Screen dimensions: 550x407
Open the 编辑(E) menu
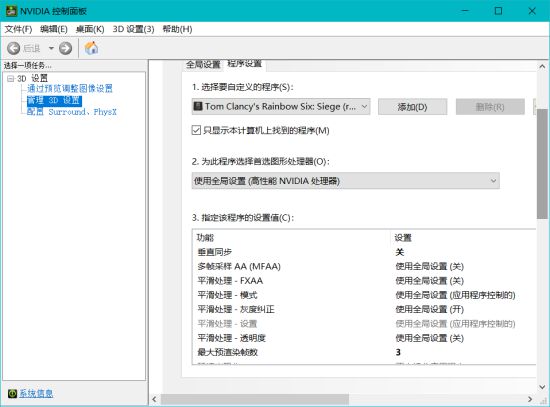click(54, 29)
